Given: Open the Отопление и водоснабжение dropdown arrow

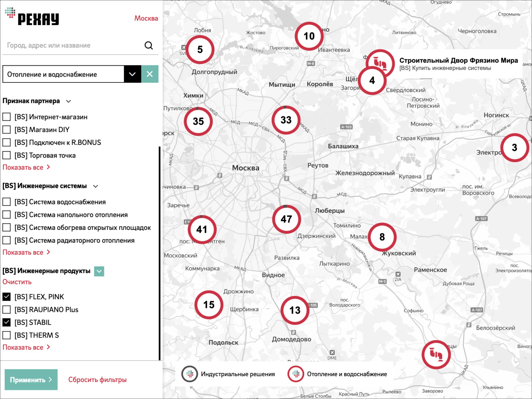Looking at the screenshot, I should 133,74.
